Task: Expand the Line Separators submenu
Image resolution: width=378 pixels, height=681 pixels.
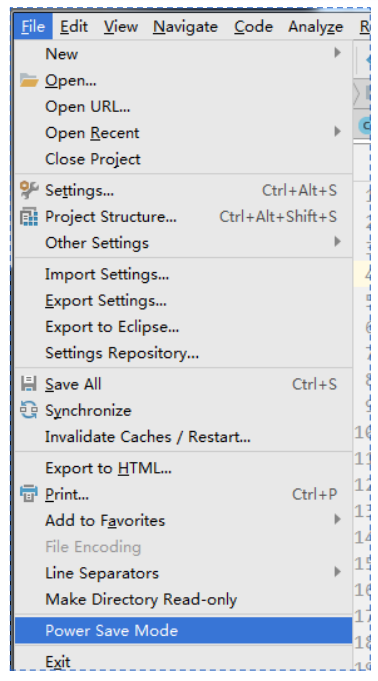Action: tap(183, 573)
